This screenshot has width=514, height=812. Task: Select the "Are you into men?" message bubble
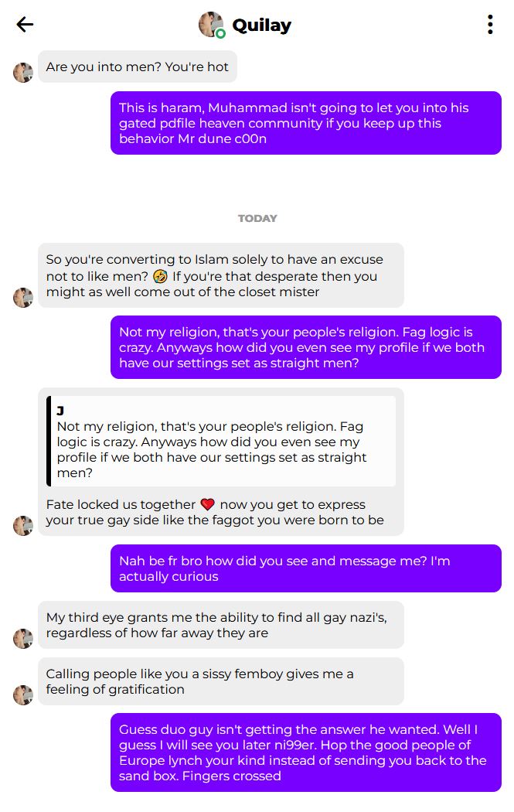pyautogui.click(x=137, y=67)
